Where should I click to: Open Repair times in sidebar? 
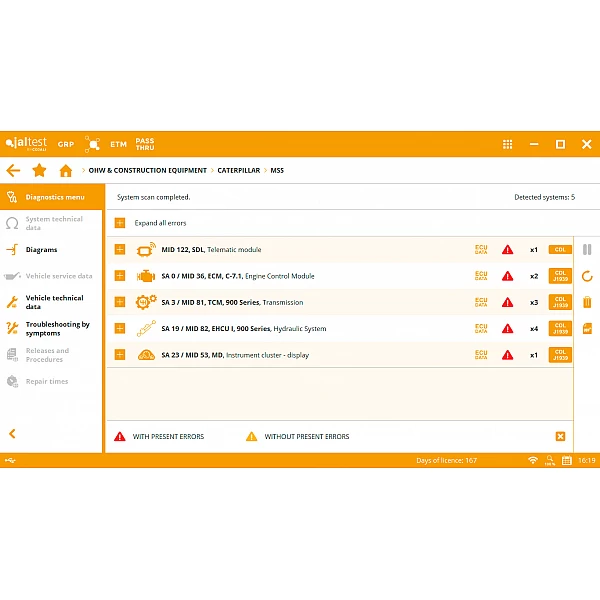51,381
